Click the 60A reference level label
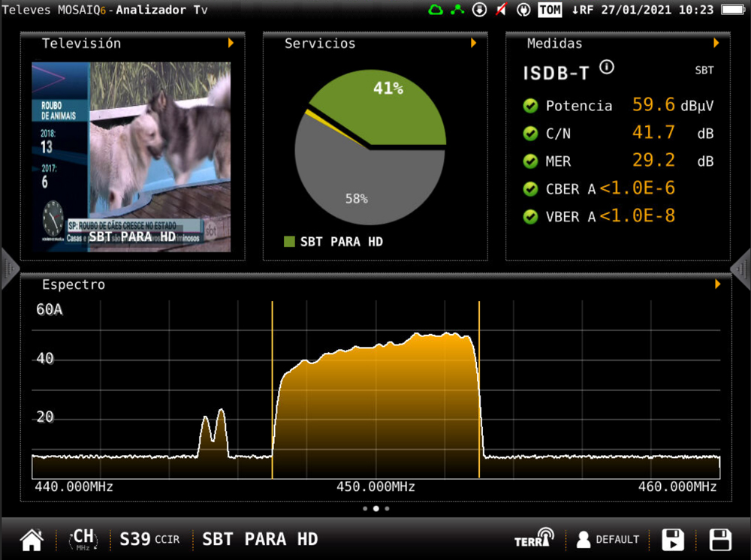 [x=50, y=310]
